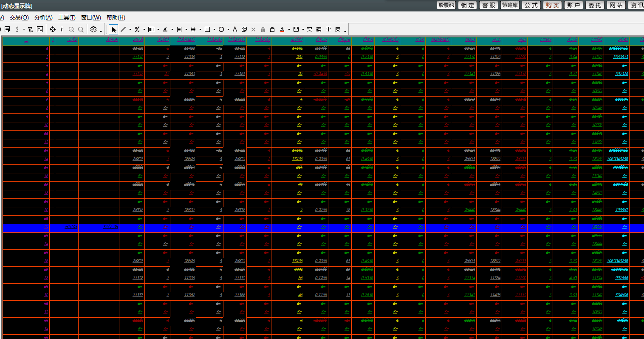Open the 交易(O) menu
The width and height of the screenshot is (644, 339).
[19, 17]
